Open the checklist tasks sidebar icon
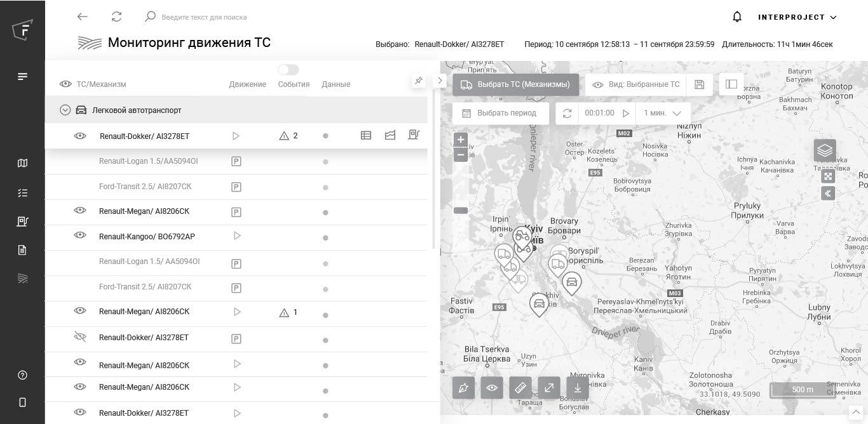Image resolution: width=868 pixels, height=424 pixels. tap(22, 193)
